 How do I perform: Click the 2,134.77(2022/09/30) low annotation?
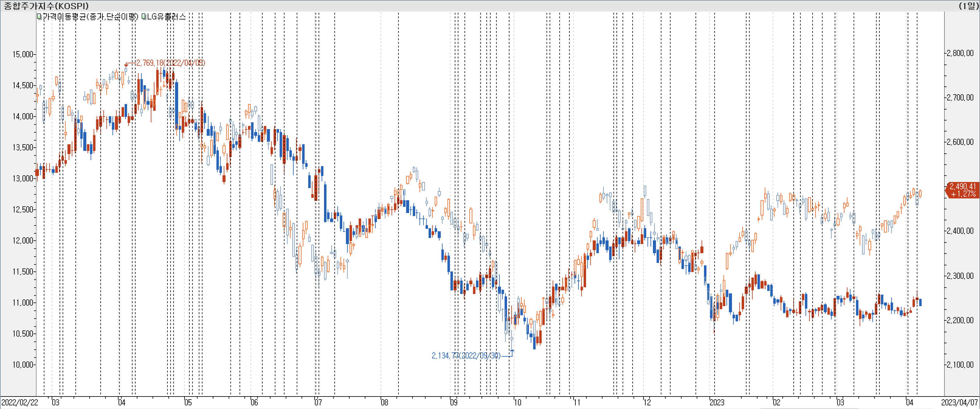[x=466, y=355]
